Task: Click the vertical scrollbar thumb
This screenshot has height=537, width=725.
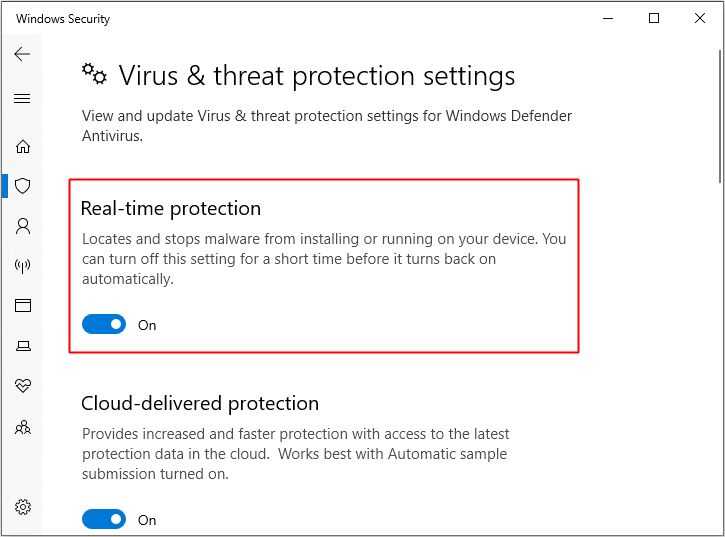Action: coord(720,116)
